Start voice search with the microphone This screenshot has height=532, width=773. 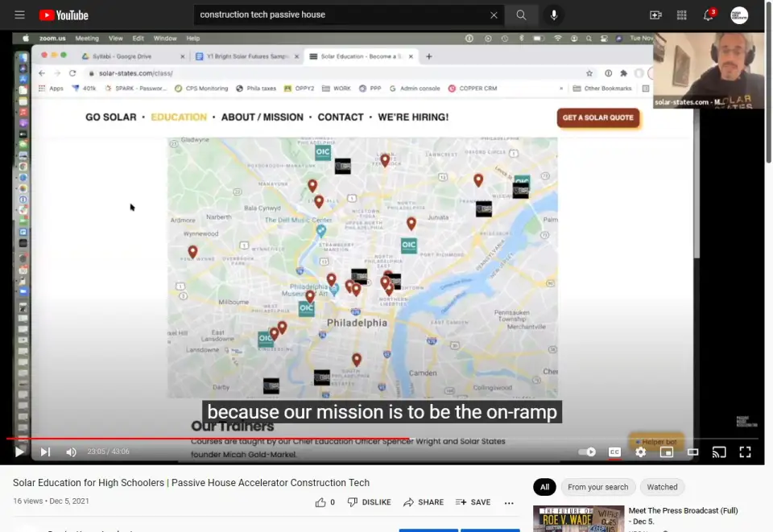(x=553, y=15)
